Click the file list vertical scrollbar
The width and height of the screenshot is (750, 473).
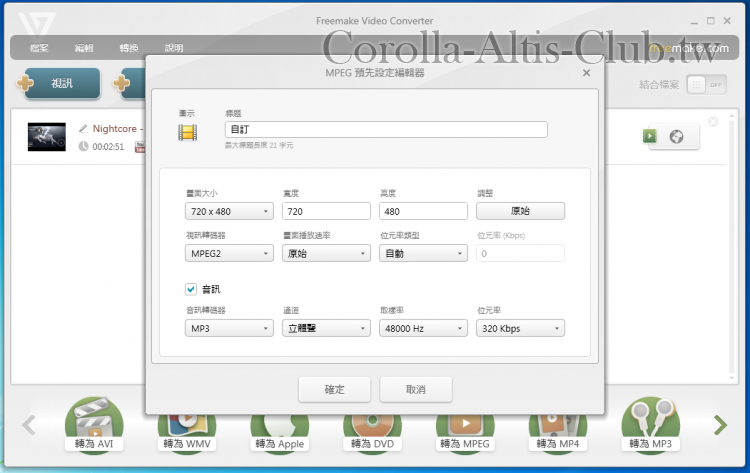(x=731, y=247)
